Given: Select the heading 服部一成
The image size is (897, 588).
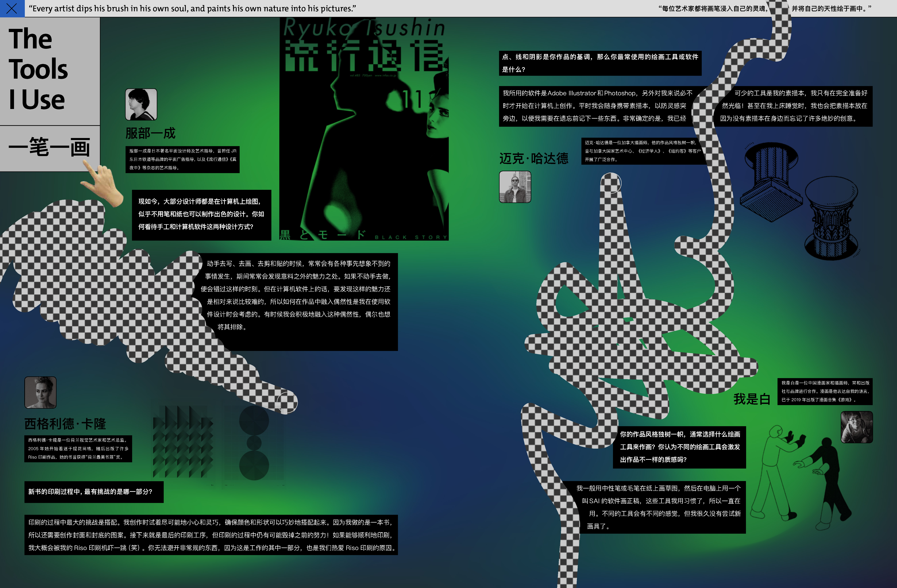Looking at the screenshot, I should pyautogui.click(x=150, y=133).
